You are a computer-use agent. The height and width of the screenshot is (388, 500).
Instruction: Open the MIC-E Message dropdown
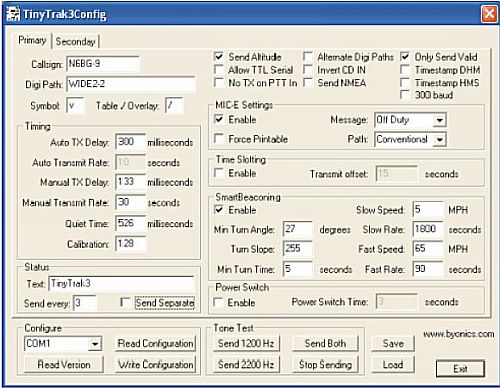440,120
